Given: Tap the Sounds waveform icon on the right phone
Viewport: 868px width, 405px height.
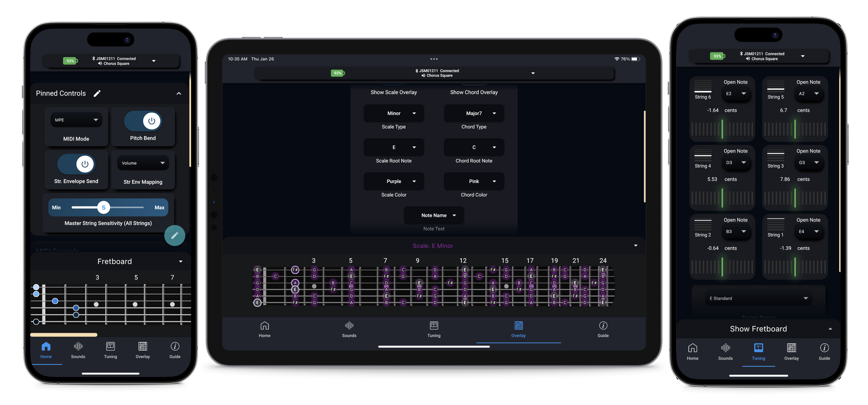Looking at the screenshot, I should [725, 347].
